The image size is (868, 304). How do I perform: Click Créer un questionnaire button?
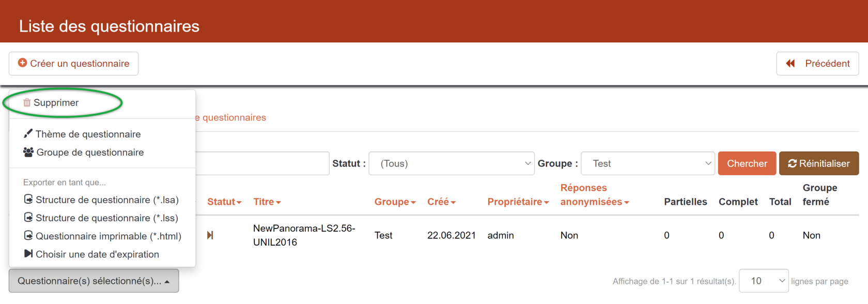(73, 64)
